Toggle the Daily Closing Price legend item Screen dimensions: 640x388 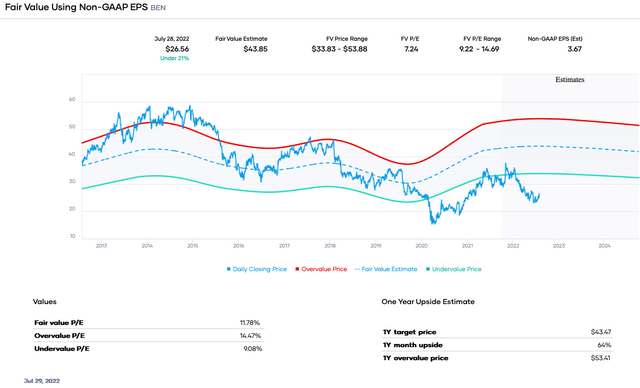(257, 269)
